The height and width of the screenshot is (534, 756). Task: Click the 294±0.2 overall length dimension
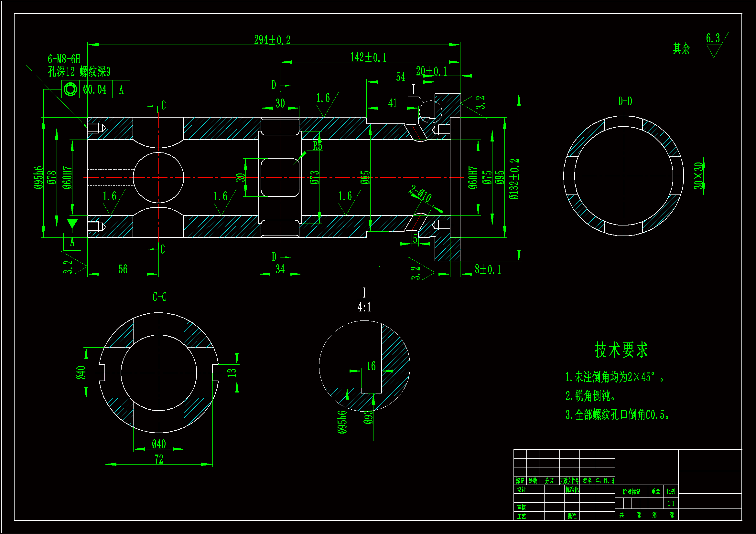pos(272,40)
